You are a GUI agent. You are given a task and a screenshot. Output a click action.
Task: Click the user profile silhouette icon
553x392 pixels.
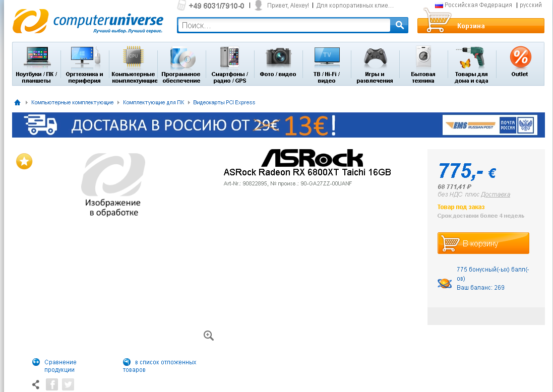tap(259, 5)
